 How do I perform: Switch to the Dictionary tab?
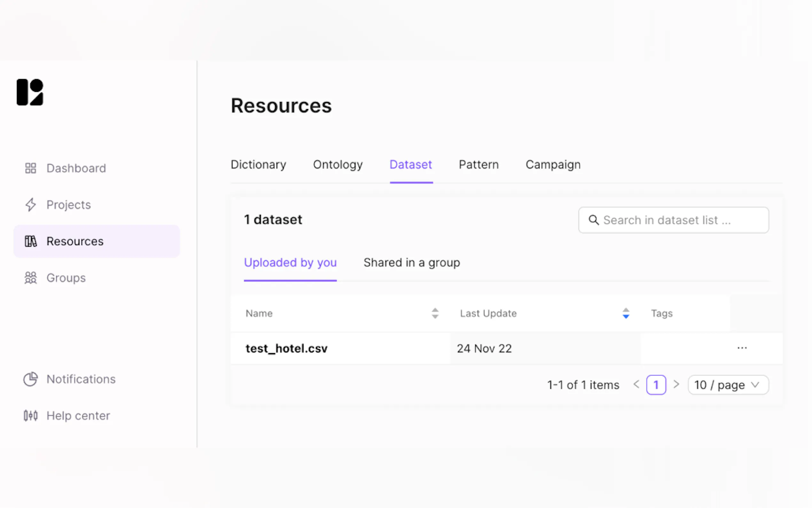point(258,165)
